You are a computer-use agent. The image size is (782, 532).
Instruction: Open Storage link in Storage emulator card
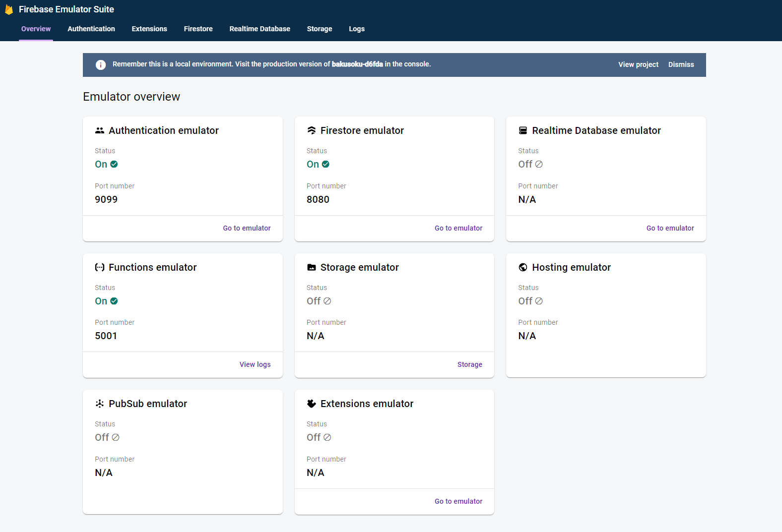470,364
